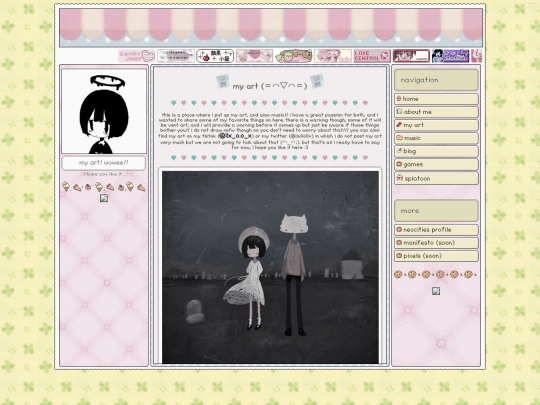
Task: Open the grey pixel text banner after Candy Shop
Action: (x=176, y=56)
